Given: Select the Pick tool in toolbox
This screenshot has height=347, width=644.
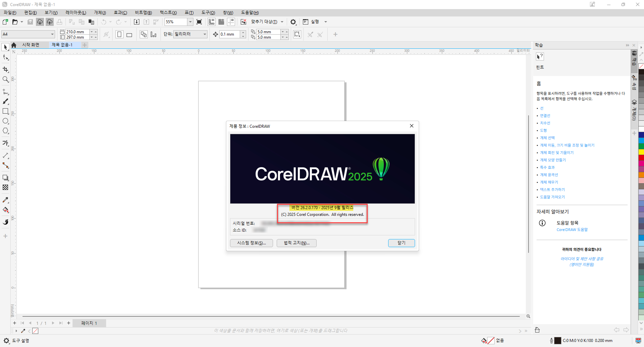Looking at the screenshot, I should pos(5,47).
